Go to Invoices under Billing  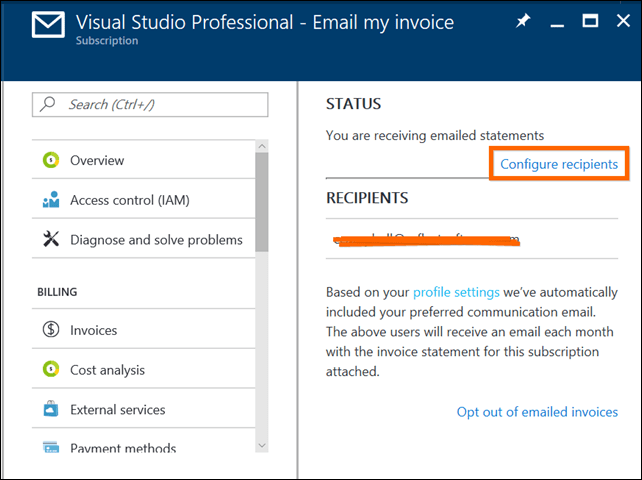tap(93, 330)
